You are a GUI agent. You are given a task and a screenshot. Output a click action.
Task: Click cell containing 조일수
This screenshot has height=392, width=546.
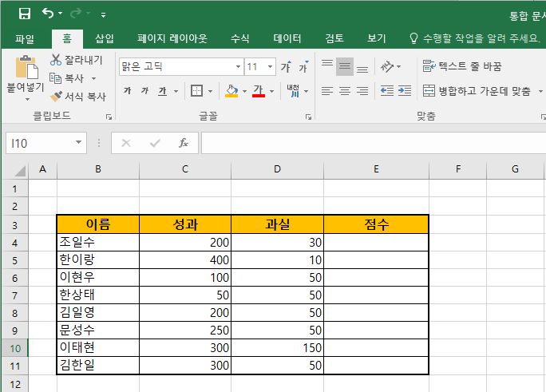click(98, 242)
